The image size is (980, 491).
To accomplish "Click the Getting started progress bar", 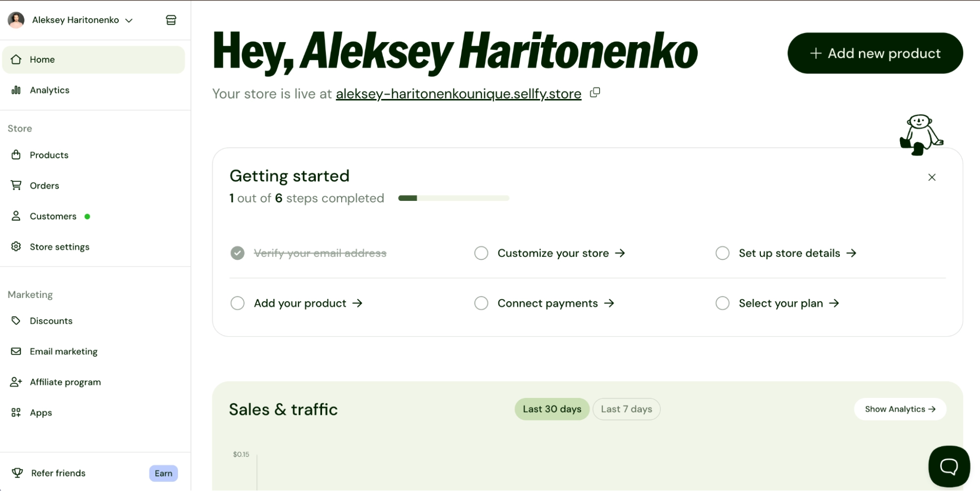I will point(453,198).
